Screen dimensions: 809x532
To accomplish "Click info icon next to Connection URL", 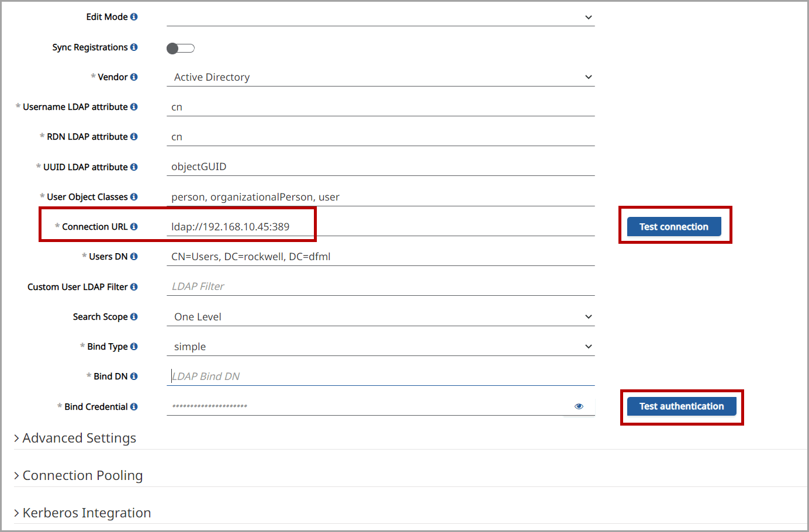I will point(134,227).
